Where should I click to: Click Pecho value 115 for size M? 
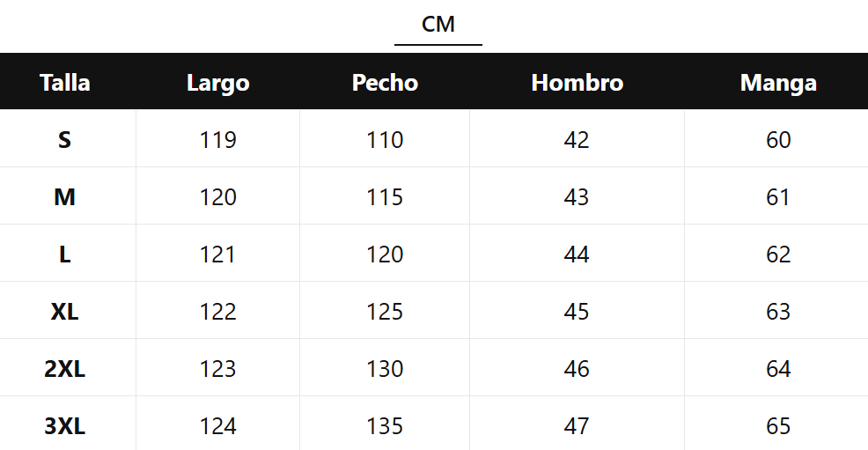385,197
